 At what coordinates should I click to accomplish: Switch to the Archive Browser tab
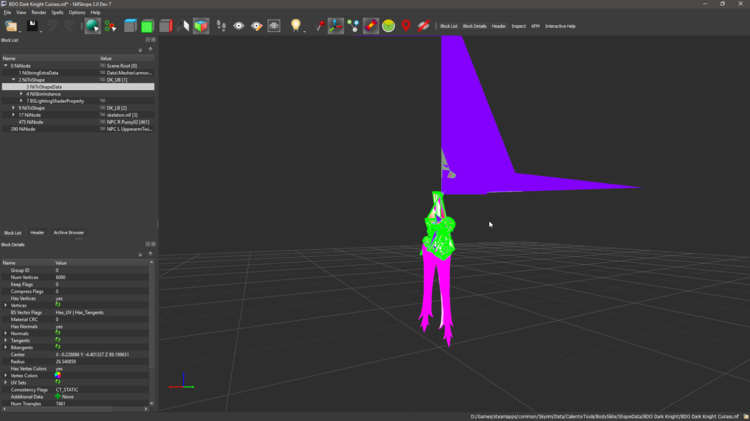tap(68, 233)
